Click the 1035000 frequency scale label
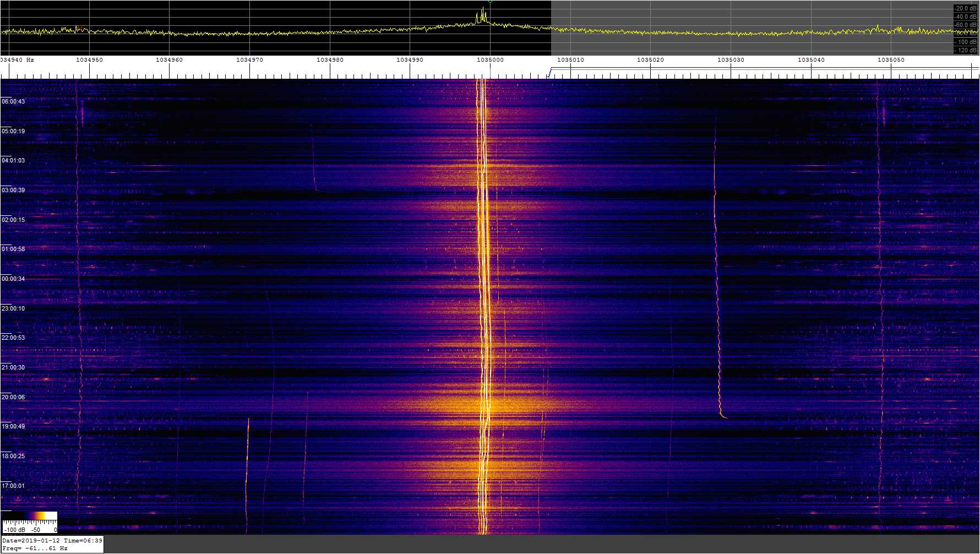This screenshot has height=554, width=980. [490, 59]
